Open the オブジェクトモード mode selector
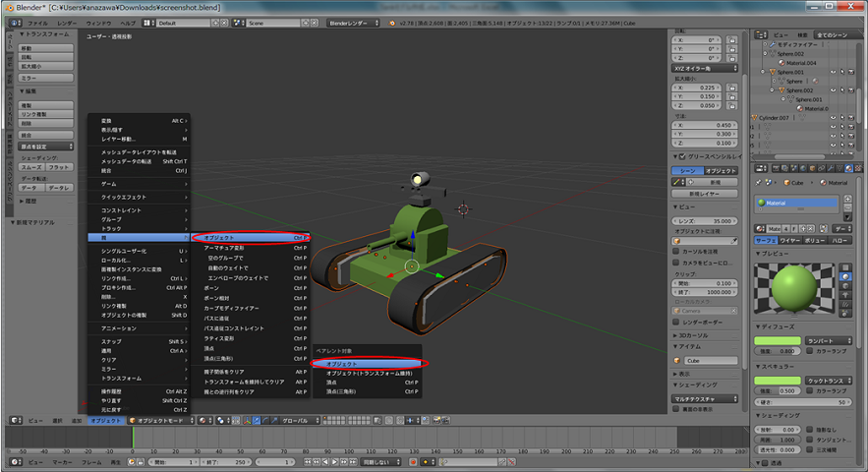Viewport: 868px width, 472px height. pyautogui.click(x=163, y=420)
